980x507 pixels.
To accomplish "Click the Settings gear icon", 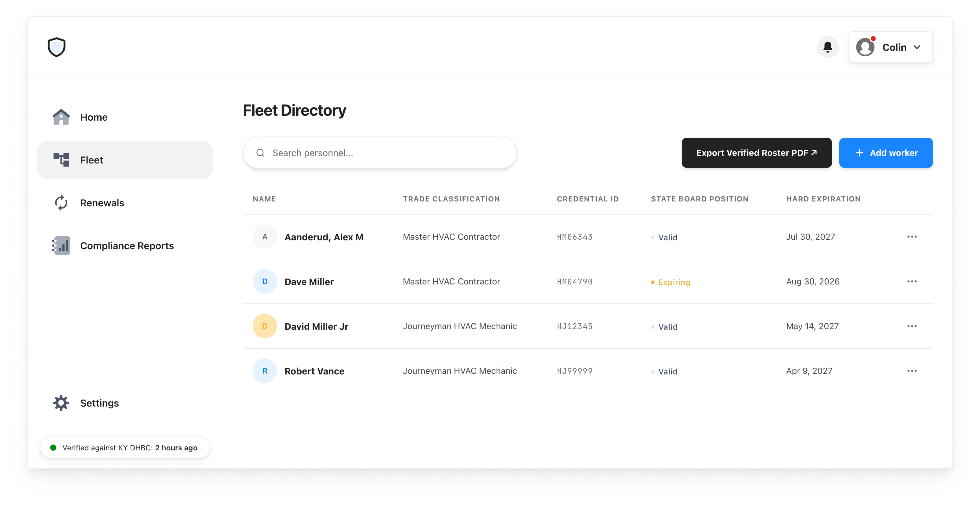I will click(x=61, y=403).
